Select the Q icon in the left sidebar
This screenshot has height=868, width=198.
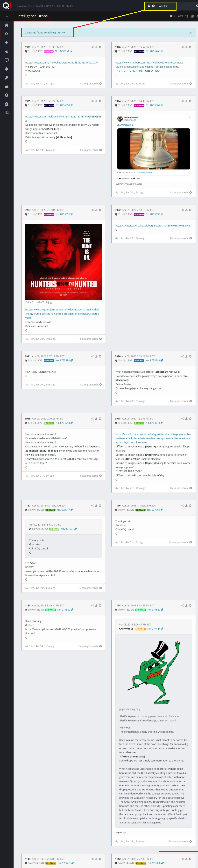[7, 34]
